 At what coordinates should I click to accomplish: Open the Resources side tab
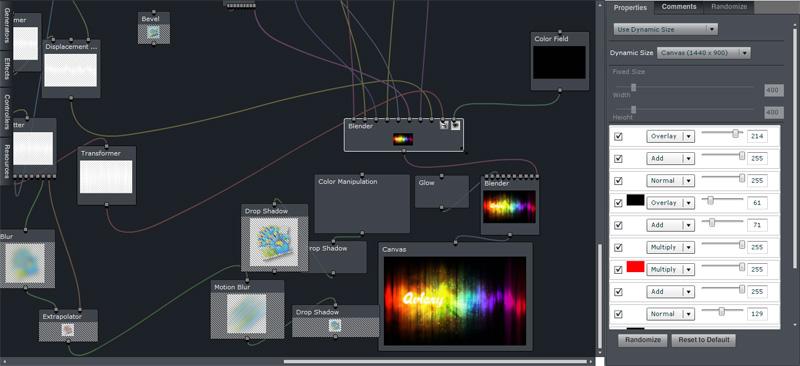point(6,161)
